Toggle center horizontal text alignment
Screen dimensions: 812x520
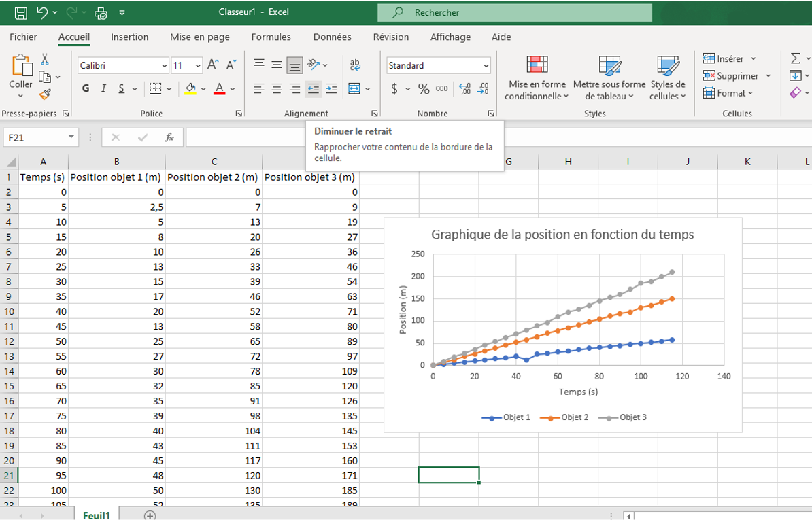277,88
